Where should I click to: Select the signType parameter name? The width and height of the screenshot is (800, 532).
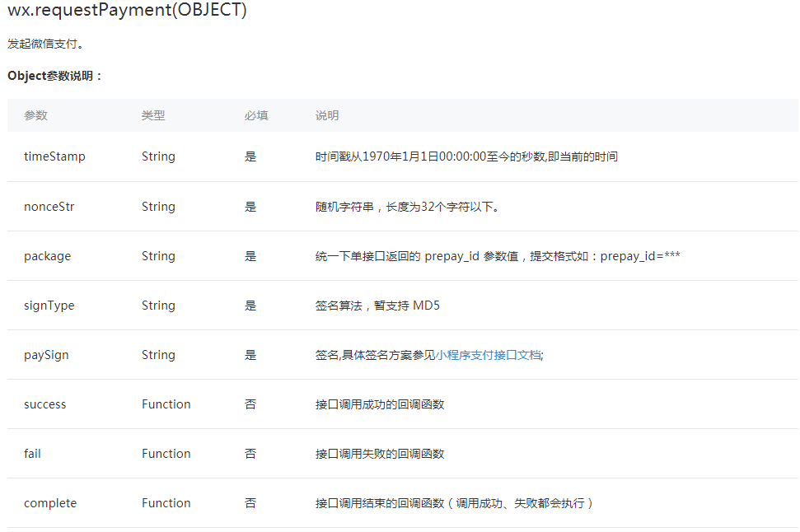[x=49, y=306]
